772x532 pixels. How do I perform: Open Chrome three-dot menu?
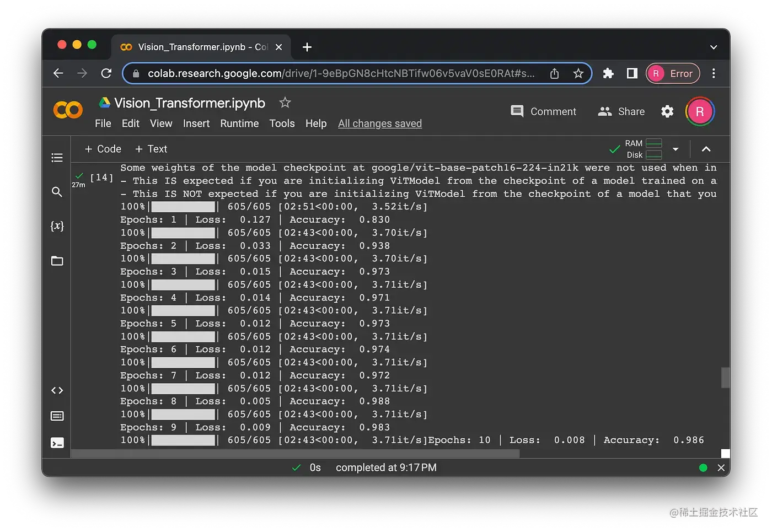pos(714,73)
